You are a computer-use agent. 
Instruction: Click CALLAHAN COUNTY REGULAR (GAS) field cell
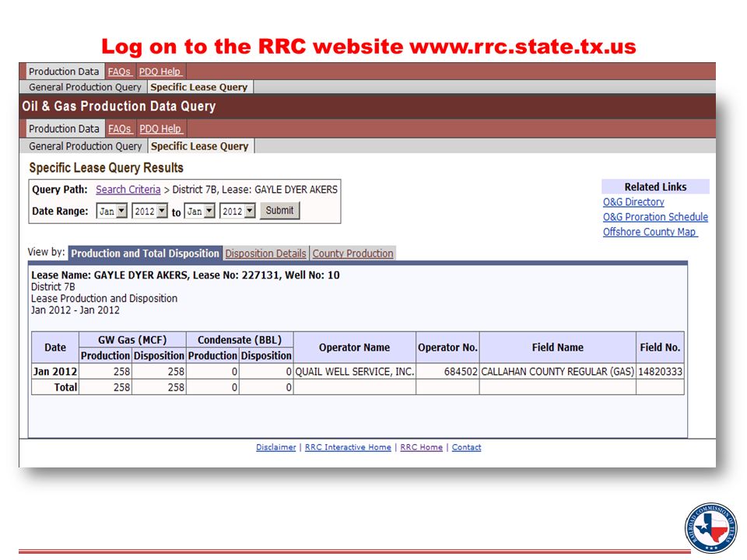tap(557, 372)
